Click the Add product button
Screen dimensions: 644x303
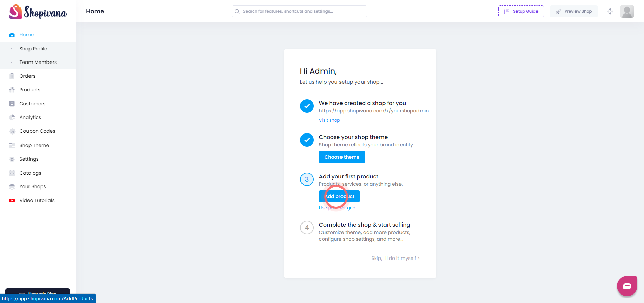tap(339, 196)
